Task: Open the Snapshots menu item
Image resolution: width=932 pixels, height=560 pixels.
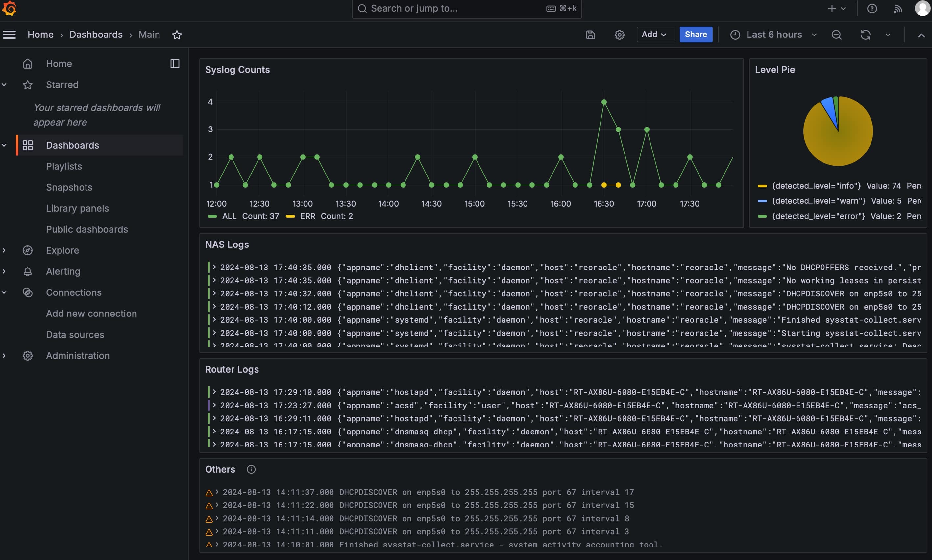Action: pos(69,188)
